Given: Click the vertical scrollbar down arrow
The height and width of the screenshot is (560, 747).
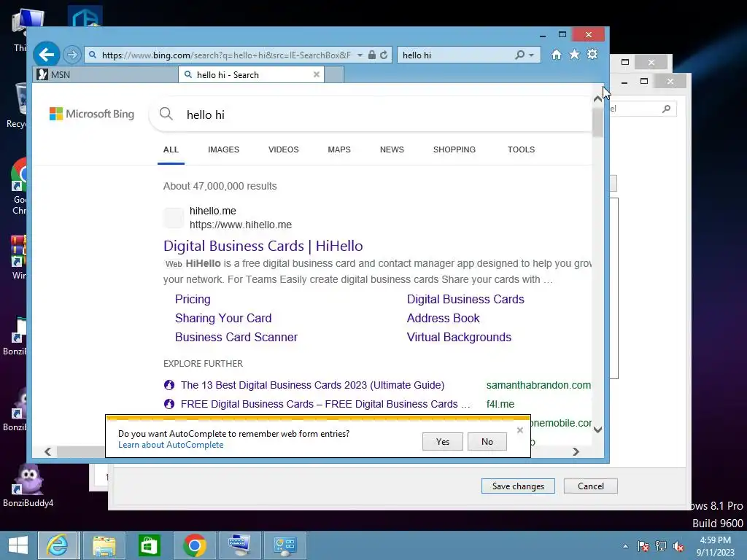Looking at the screenshot, I should (x=597, y=429).
